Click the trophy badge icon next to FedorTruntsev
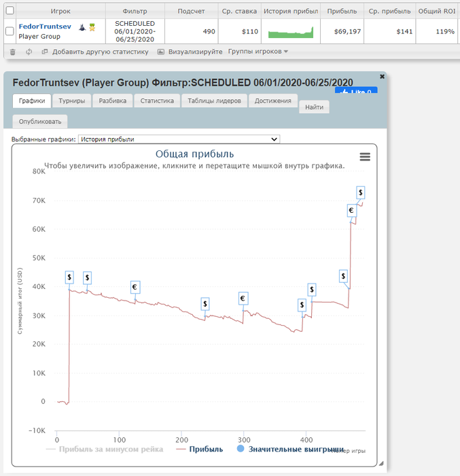This screenshot has width=460, height=476. pyautogui.click(x=92, y=27)
